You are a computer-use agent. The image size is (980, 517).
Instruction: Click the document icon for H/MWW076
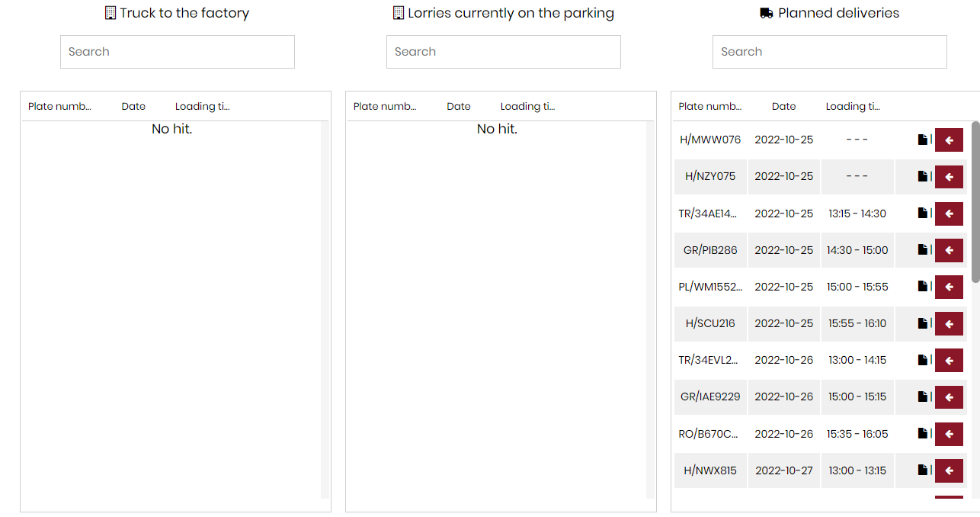[922, 140]
